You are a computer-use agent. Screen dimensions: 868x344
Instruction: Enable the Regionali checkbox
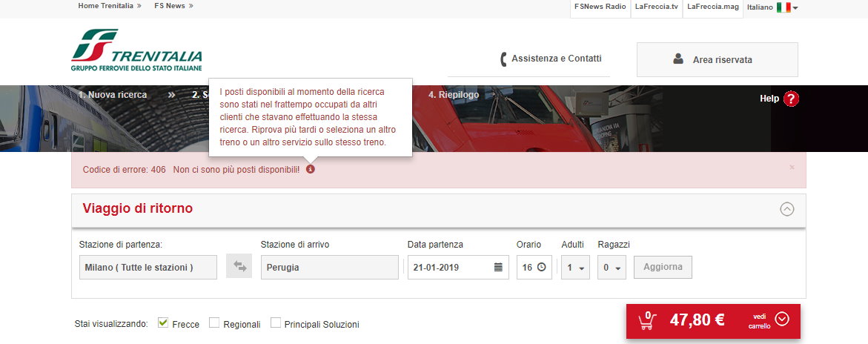[x=214, y=323]
